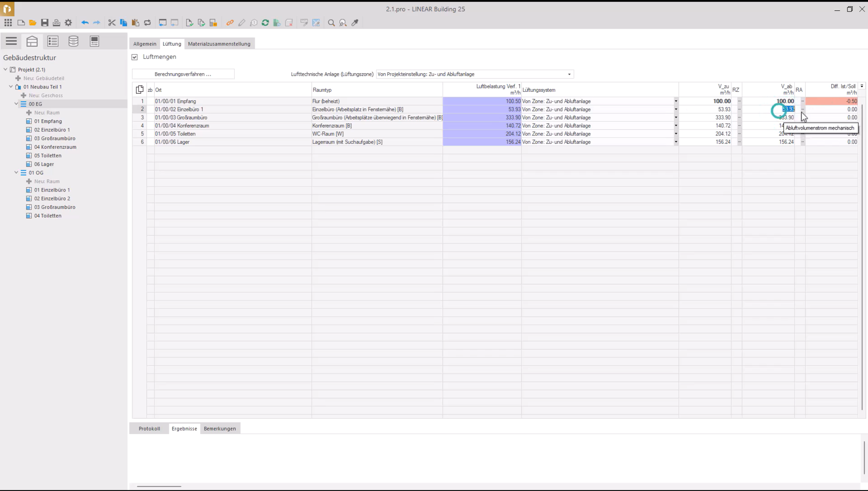Screen dimensions: 868x491
Task: Collapse the 00 EG floor node
Action: coord(16,104)
